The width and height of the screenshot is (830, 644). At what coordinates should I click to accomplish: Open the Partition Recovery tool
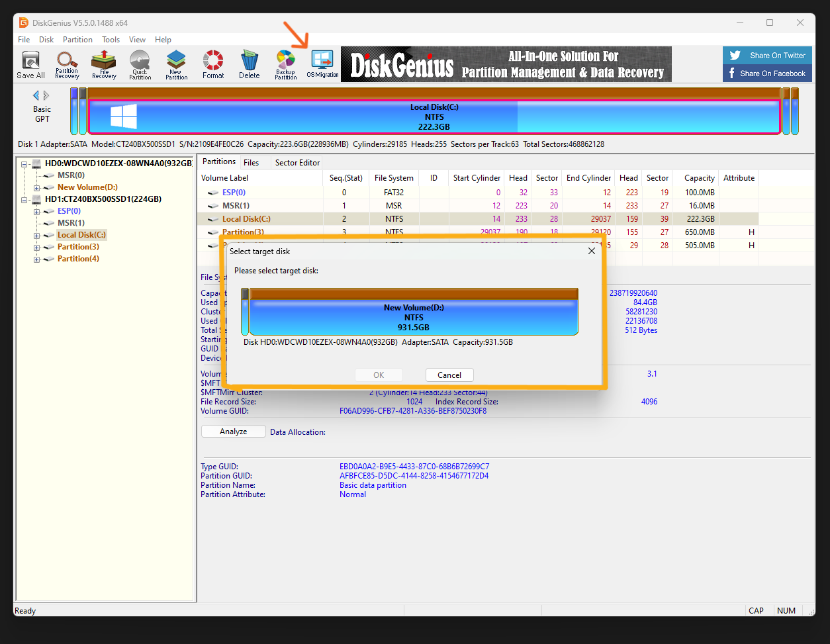[x=67, y=64]
